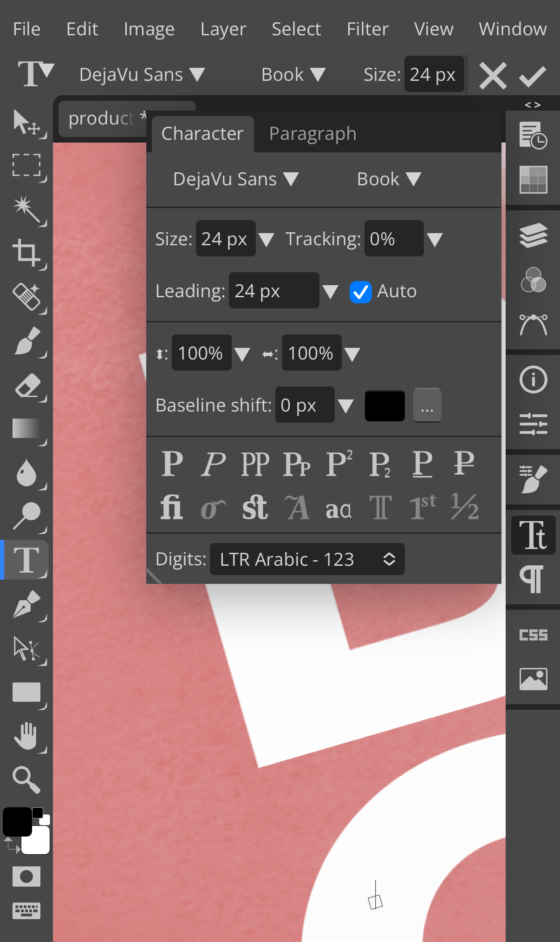Choose the Magic Wand tool
The image size is (560, 942).
(26, 209)
